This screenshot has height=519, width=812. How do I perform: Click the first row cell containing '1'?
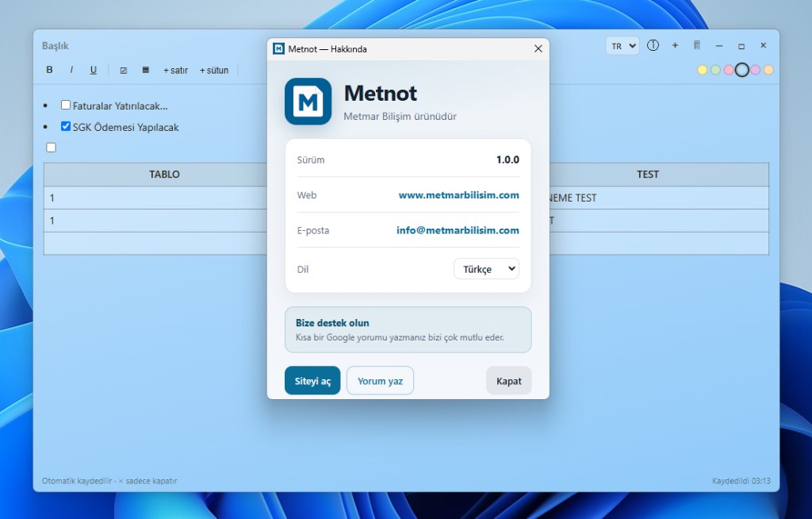155,198
